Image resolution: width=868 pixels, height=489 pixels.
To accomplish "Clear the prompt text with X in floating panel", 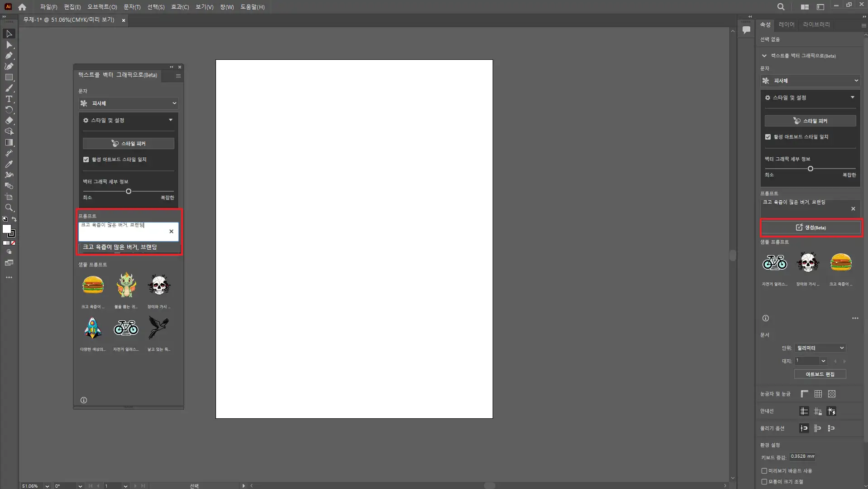I will tap(171, 232).
